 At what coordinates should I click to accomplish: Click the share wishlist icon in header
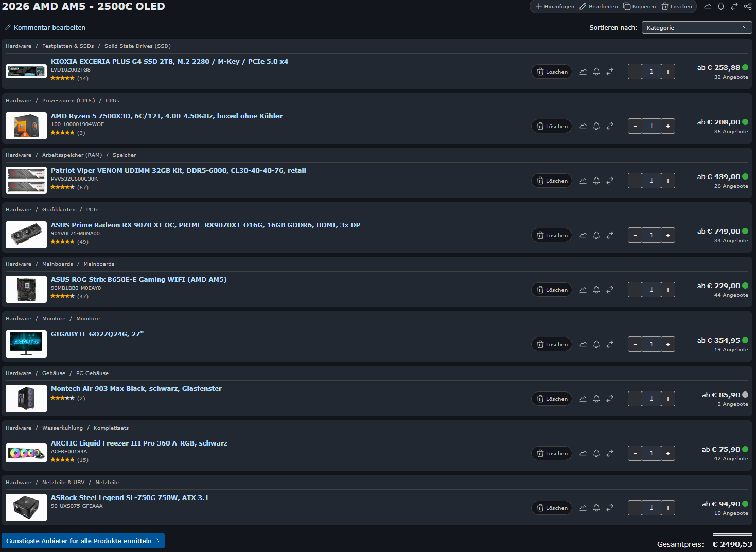[x=748, y=6]
